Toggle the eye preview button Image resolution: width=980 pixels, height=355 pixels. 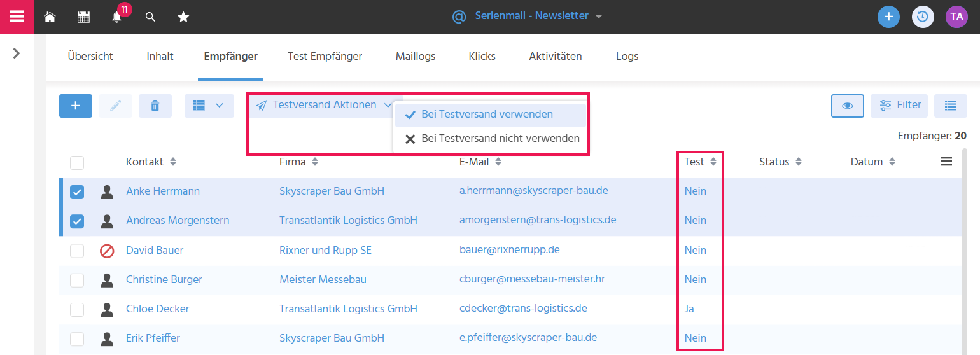point(848,106)
